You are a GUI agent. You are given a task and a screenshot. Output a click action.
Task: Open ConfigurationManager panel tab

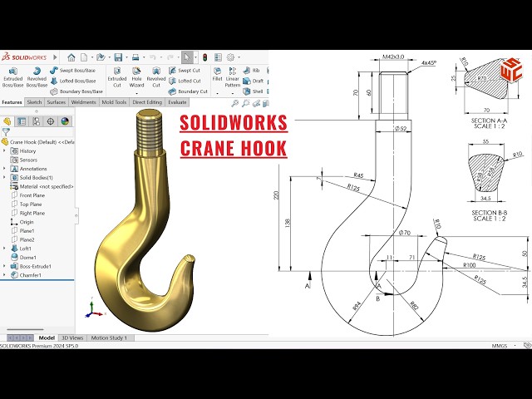pos(37,121)
